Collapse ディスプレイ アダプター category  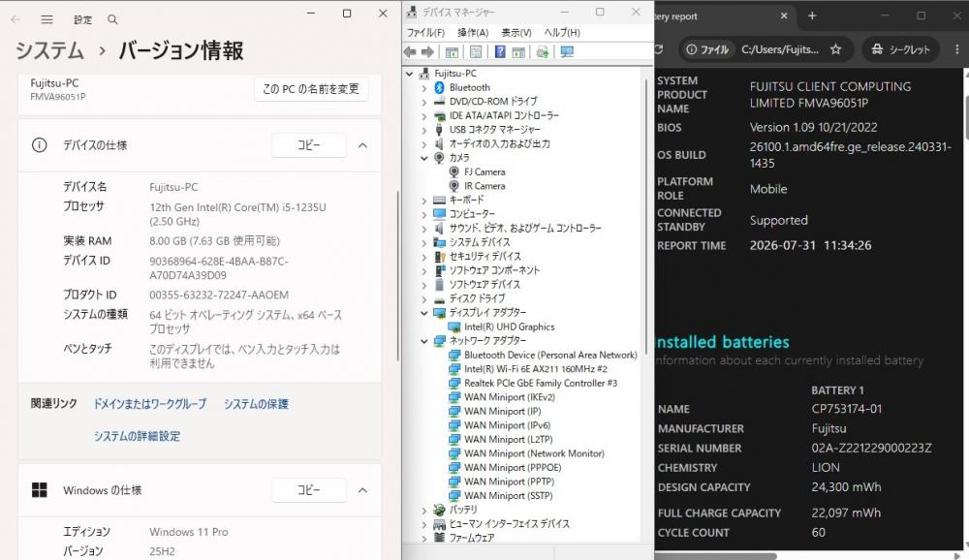[424, 313]
